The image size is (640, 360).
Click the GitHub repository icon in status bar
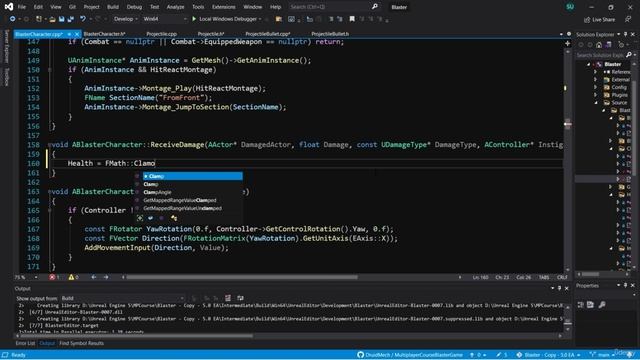click(x=360, y=355)
